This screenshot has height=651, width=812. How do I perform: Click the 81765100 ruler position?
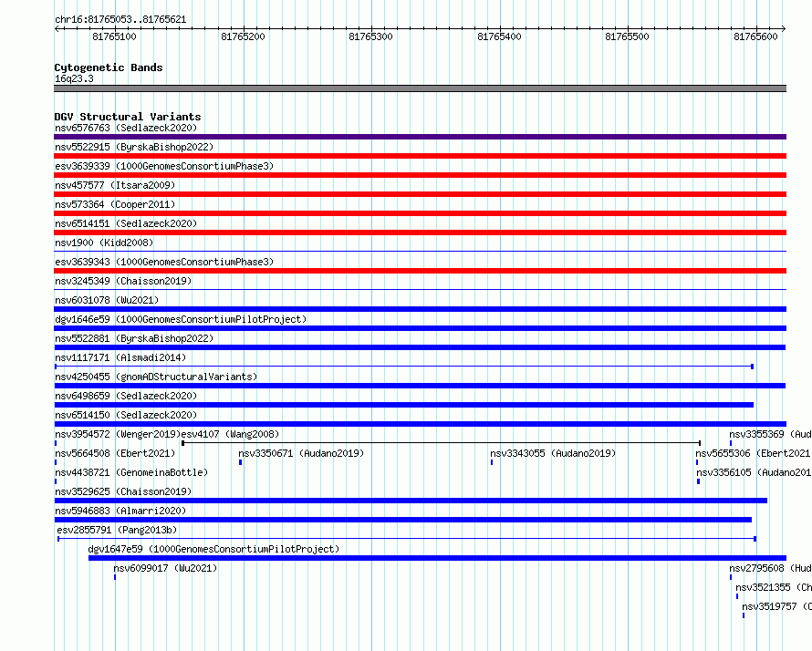[x=114, y=36]
